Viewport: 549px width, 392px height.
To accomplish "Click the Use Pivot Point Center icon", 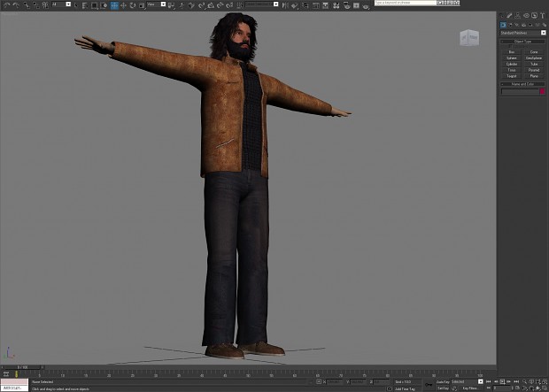I will pos(171,5).
